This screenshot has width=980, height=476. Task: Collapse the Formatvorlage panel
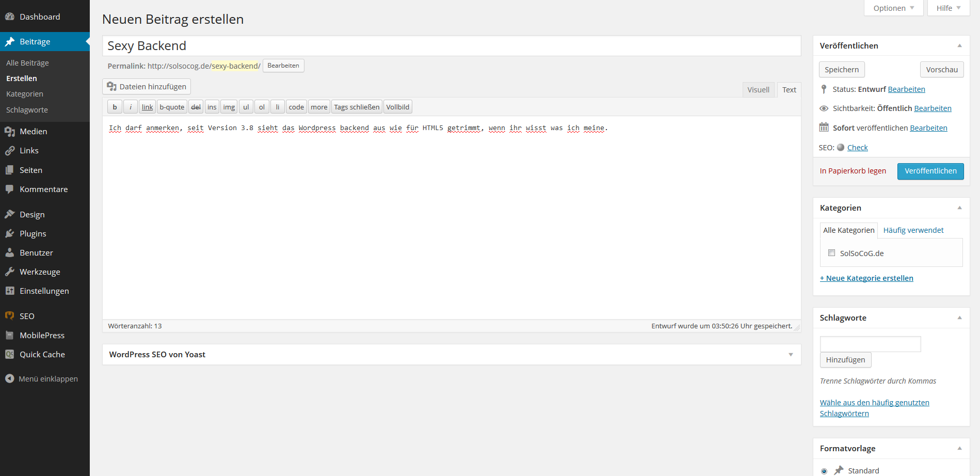coord(960,448)
